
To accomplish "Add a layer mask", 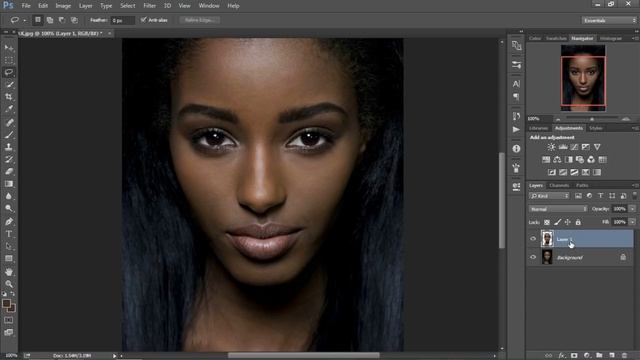I will tap(574, 356).
